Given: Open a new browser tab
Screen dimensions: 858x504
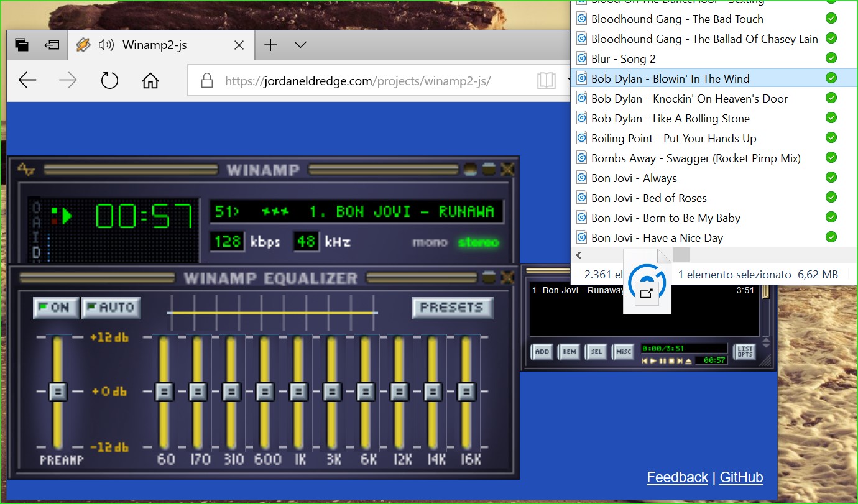Looking at the screenshot, I should (270, 45).
